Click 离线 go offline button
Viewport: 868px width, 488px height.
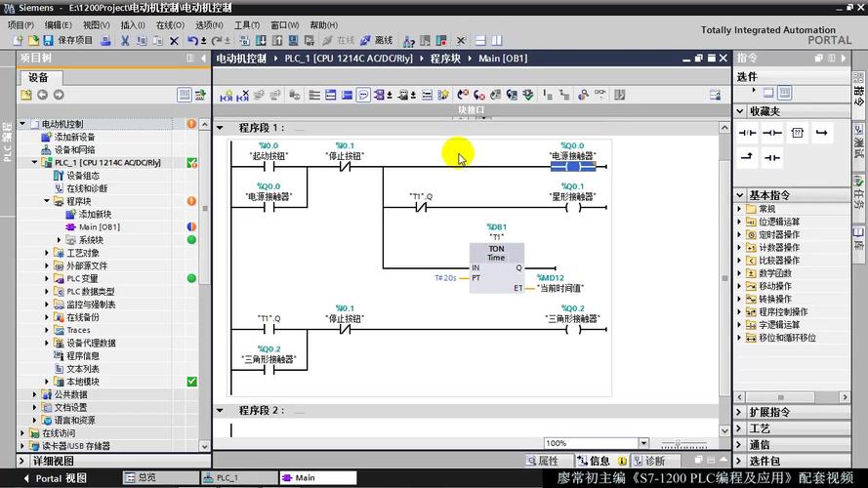(x=377, y=40)
